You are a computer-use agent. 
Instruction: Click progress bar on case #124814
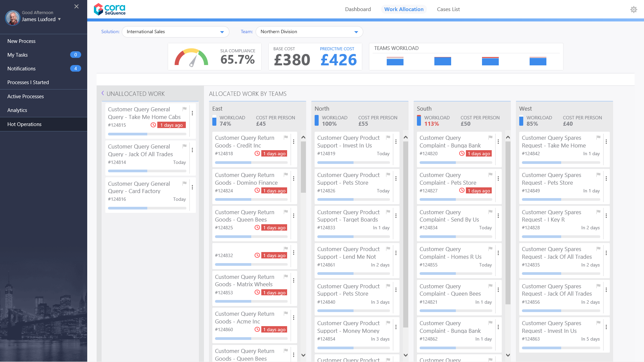click(x=147, y=171)
